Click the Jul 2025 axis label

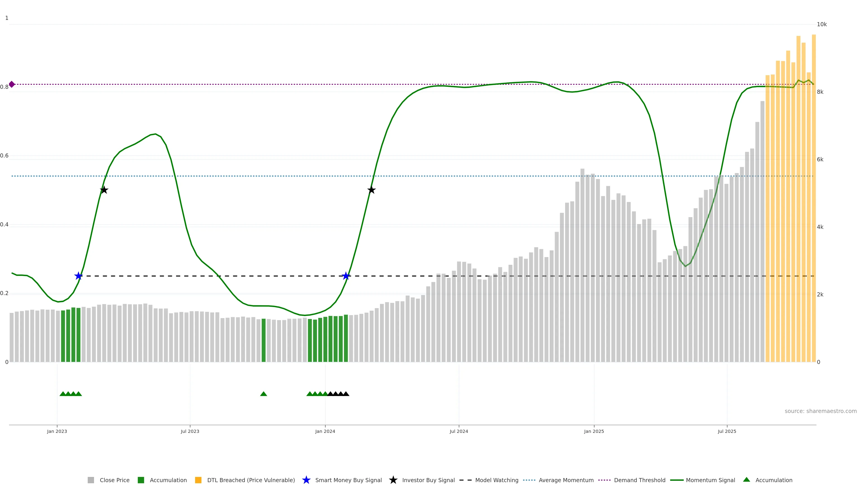coord(727,431)
